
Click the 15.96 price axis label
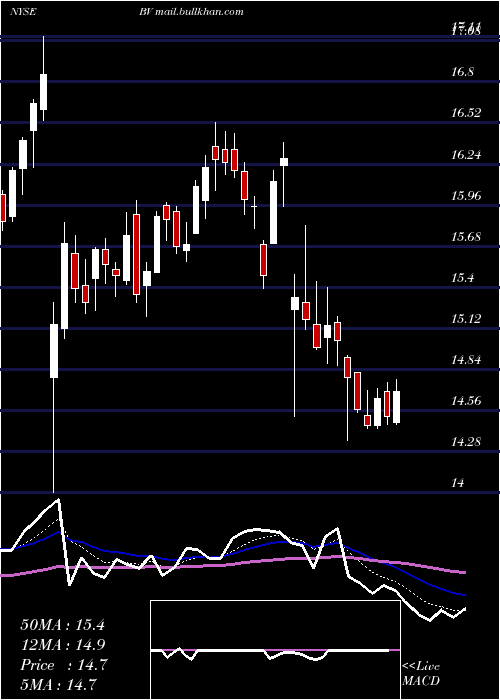(x=466, y=196)
